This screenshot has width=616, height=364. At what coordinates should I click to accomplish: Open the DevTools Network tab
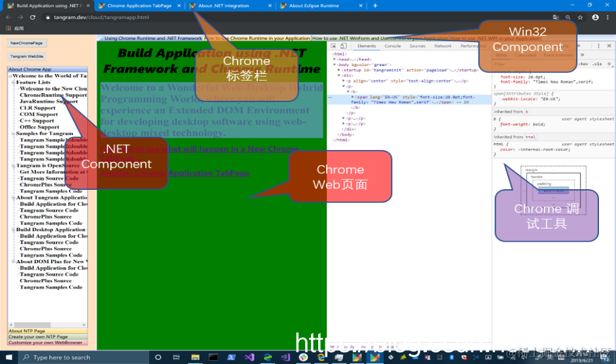[x=443, y=46]
